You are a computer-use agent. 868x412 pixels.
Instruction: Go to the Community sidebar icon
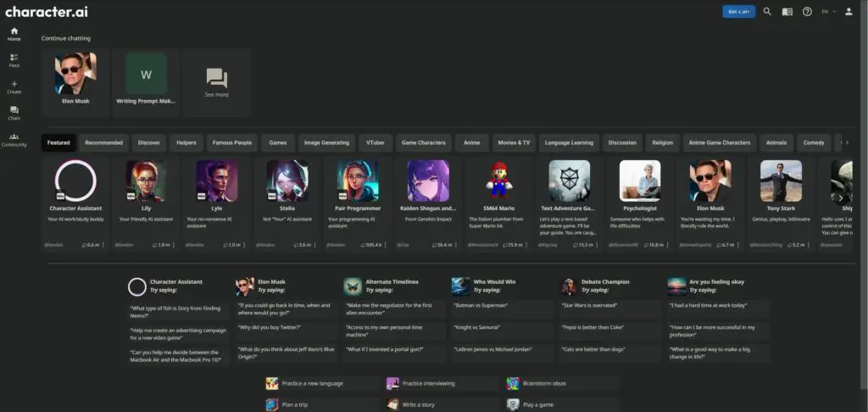pyautogui.click(x=14, y=139)
